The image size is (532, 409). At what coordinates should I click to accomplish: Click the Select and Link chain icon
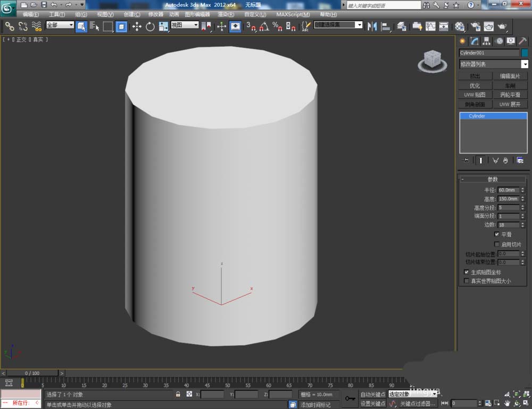coord(10,26)
